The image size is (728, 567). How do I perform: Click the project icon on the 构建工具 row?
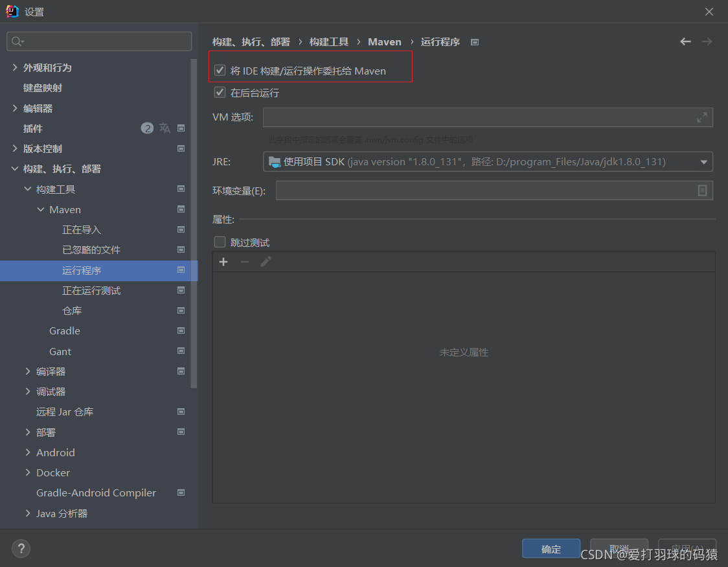pyautogui.click(x=181, y=189)
